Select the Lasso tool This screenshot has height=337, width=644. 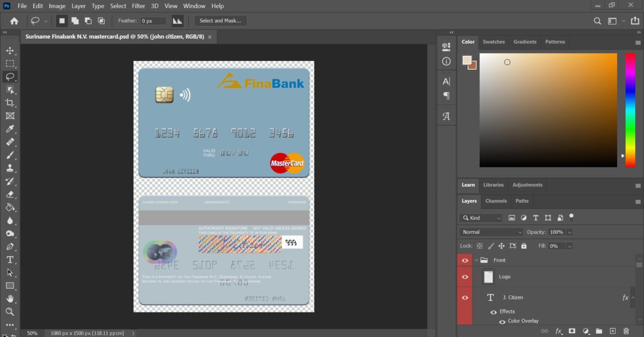pos(10,76)
